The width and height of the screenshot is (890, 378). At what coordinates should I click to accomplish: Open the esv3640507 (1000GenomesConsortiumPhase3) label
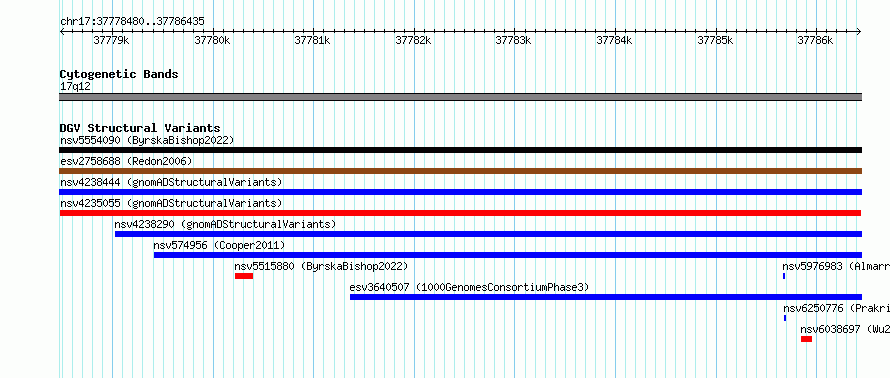click(469, 287)
